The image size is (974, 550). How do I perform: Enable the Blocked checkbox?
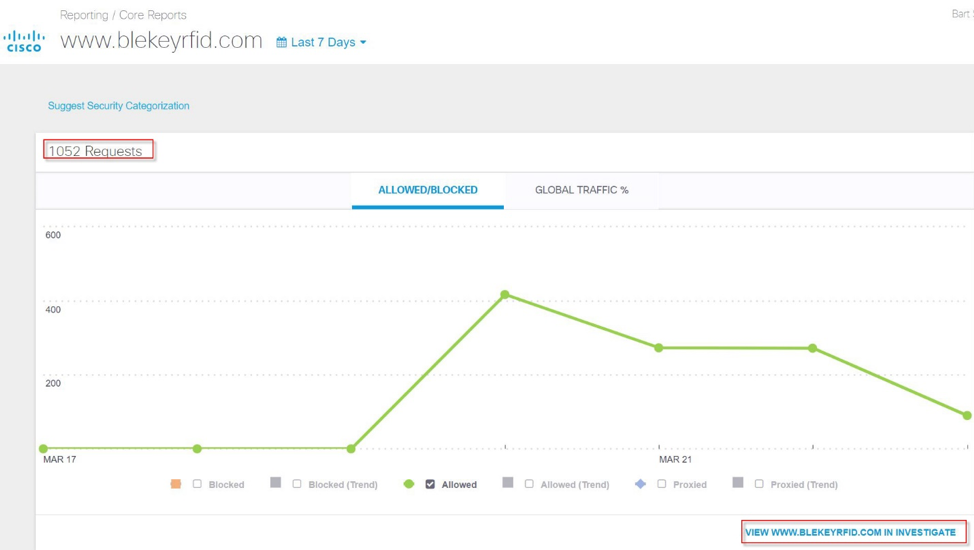197,484
